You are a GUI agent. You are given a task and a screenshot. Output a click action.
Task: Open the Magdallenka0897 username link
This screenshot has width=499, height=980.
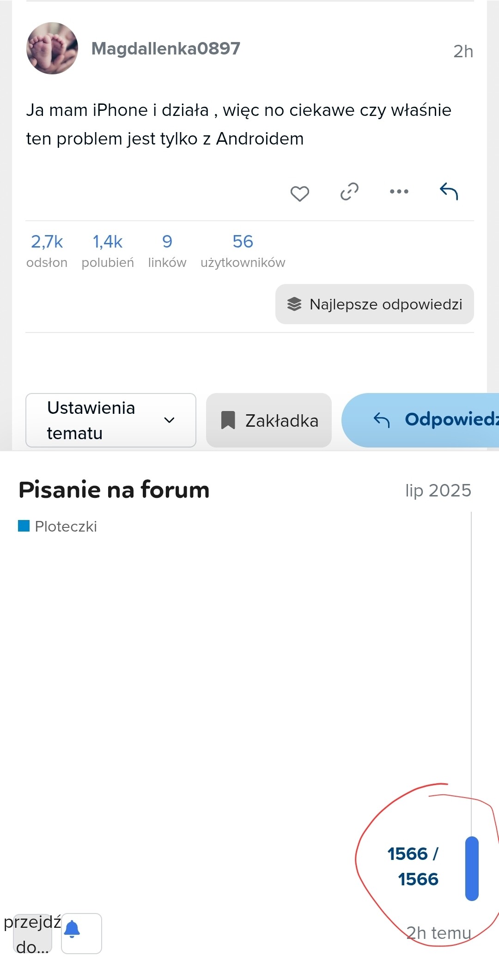[166, 48]
